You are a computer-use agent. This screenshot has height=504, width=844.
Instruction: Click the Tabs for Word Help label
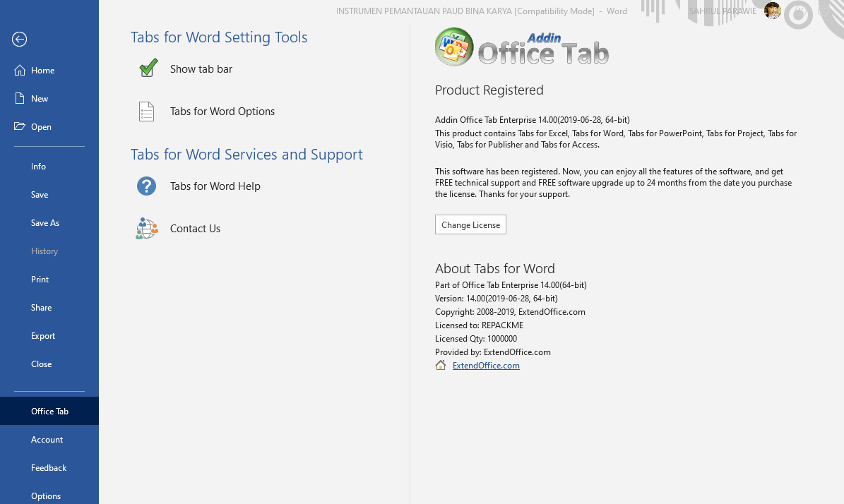click(215, 186)
